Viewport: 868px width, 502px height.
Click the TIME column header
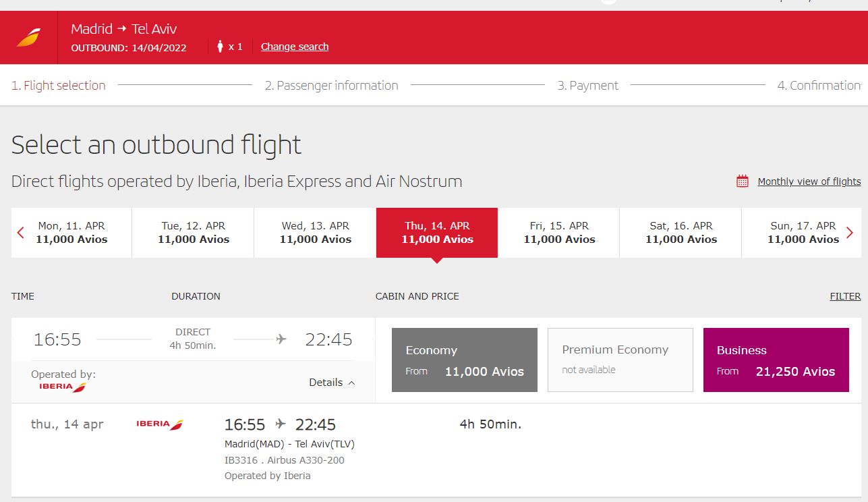click(x=23, y=296)
